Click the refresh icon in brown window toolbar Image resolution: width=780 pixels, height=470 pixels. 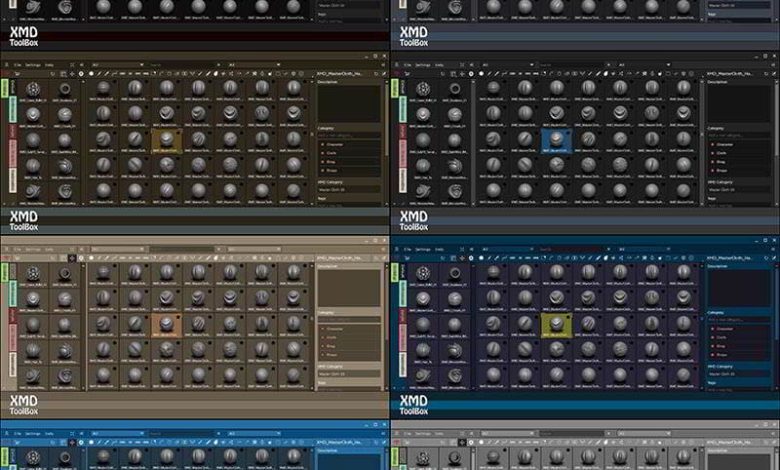coord(53,74)
